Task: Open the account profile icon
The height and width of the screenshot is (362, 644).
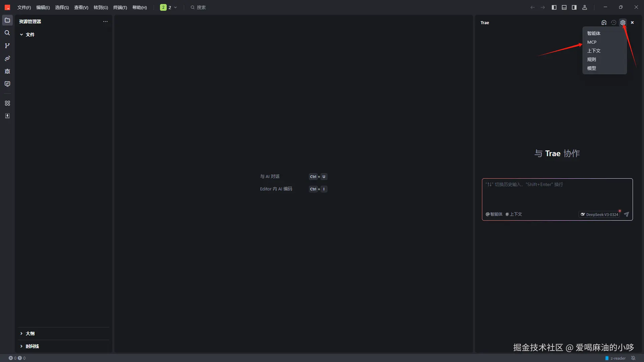Action: click(x=585, y=7)
